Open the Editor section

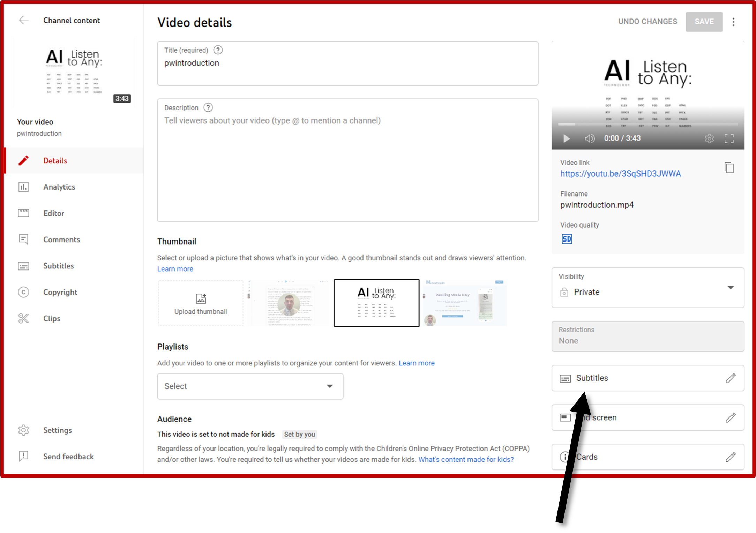point(53,213)
